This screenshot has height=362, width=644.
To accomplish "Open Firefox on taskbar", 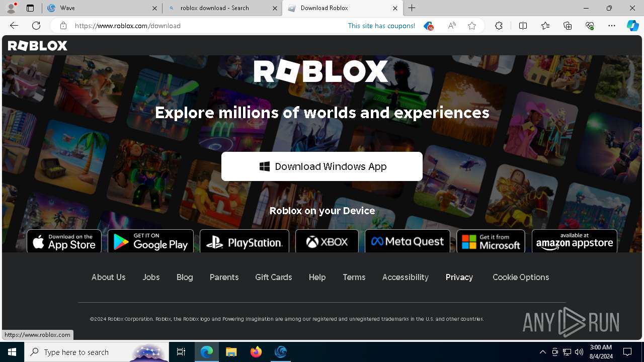I will tap(256, 352).
